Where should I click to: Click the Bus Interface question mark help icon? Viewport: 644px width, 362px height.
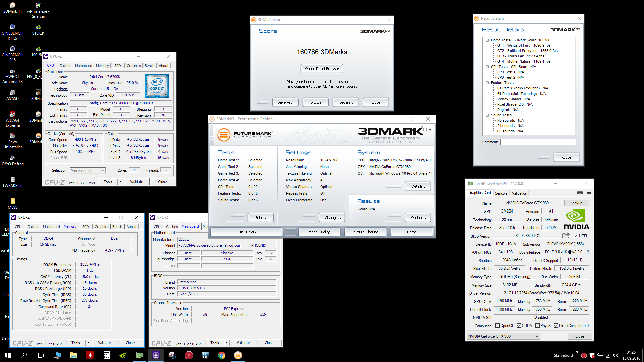click(x=588, y=252)
